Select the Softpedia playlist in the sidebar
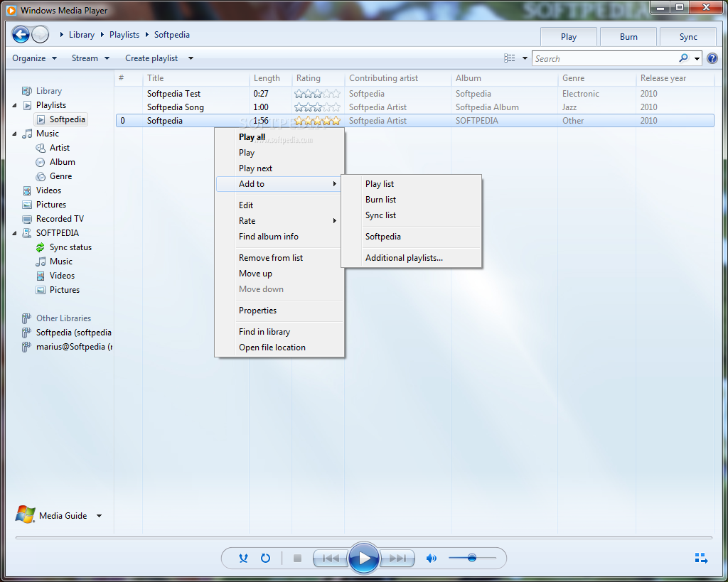 (61, 120)
